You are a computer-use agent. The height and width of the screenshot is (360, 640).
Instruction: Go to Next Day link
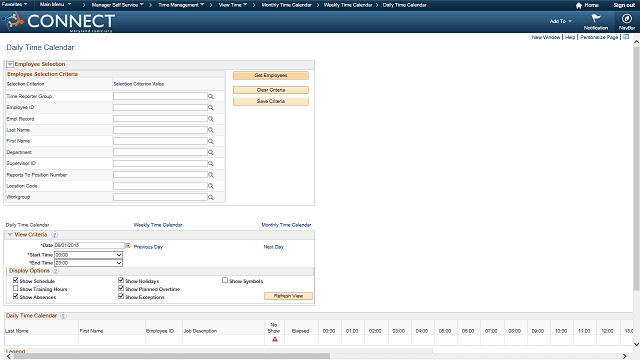(x=273, y=247)
